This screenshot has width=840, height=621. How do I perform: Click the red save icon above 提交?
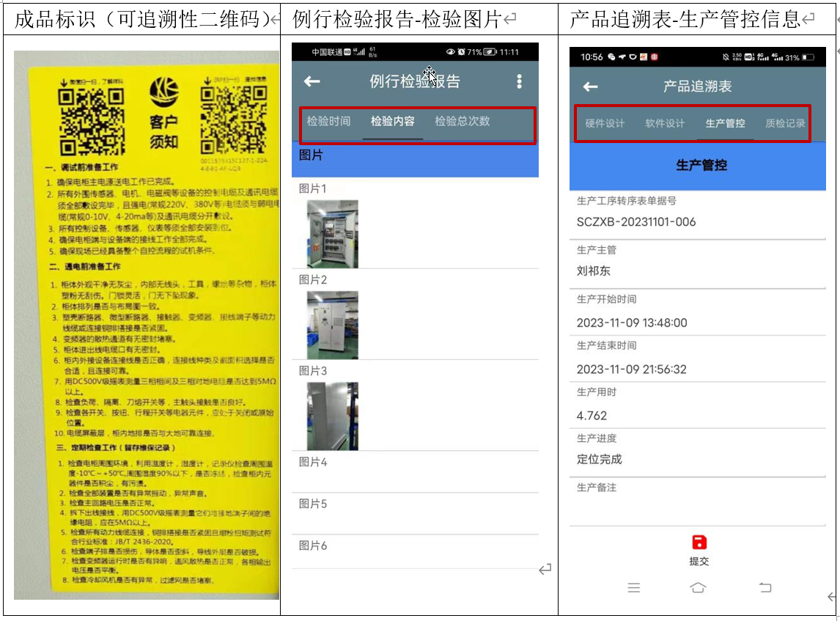pos(699,543)
